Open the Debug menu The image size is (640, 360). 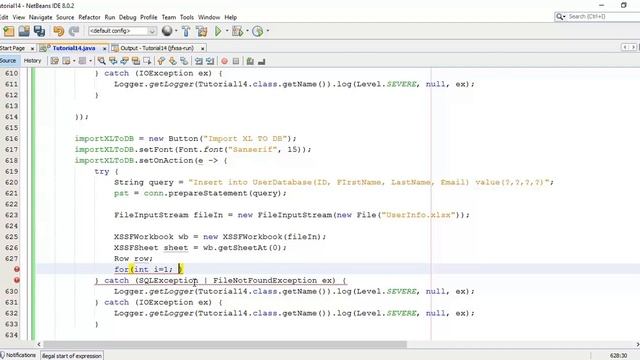coord(127,17)
